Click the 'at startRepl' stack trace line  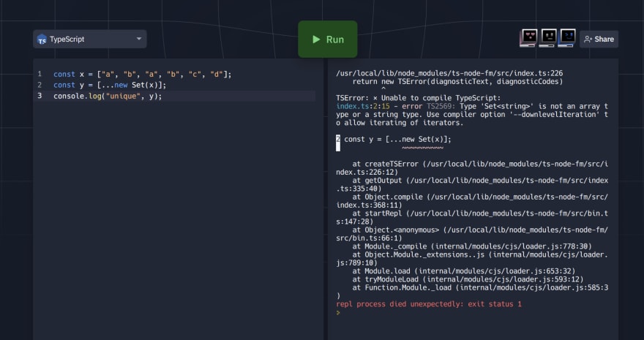click(x=472, y=217)
